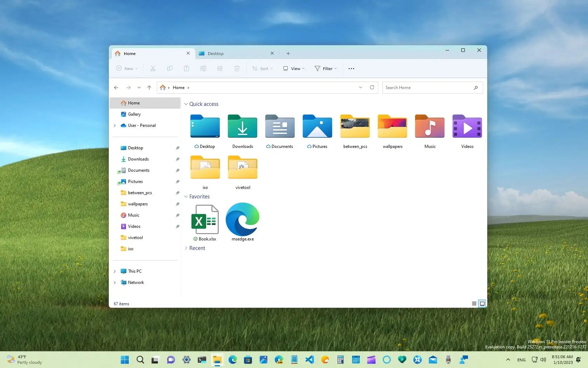Open the Sort dropdown menu

[262, 68]
